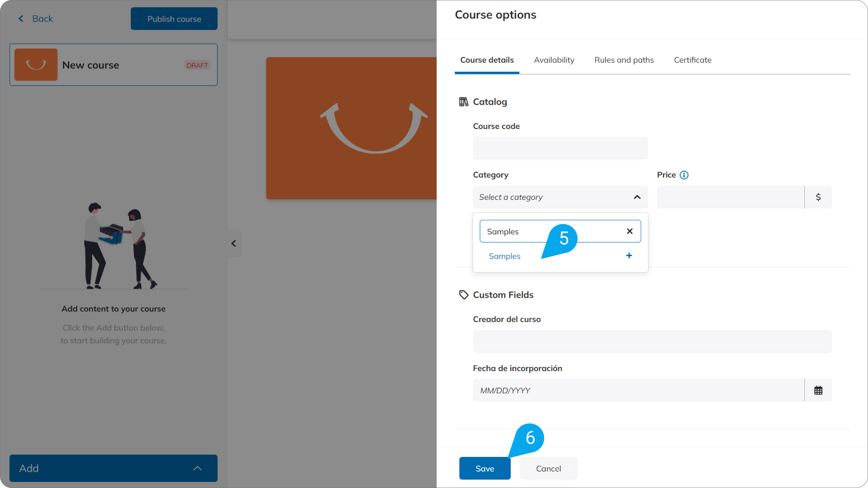Open the Rules and paths tab
This screenshot has height=488, width=868.
pos(624,60)
